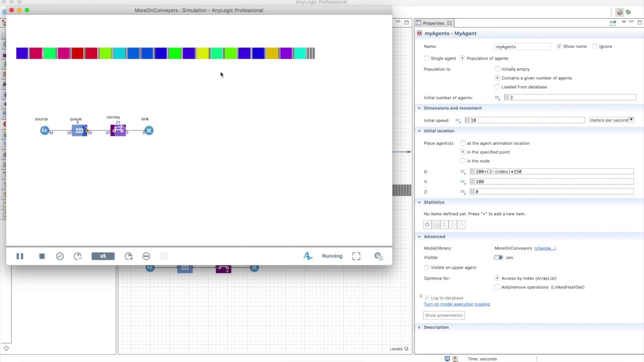Click the Show presentation button
The height and width of the screenshot is (362, 644).
point(444,315)
